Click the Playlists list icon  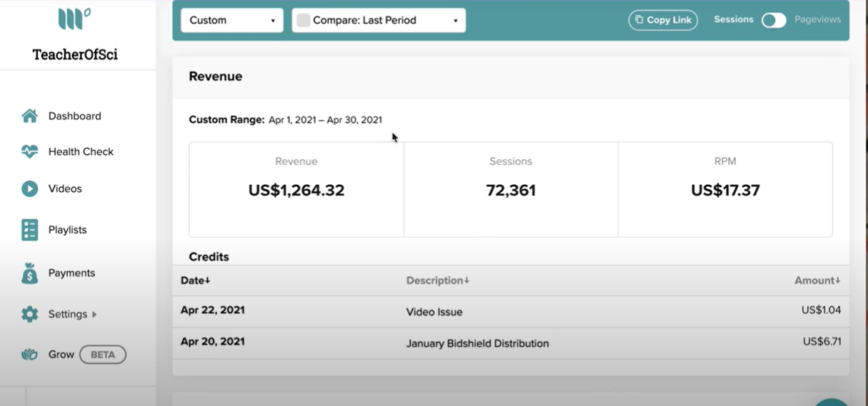[x=29, y=230]
